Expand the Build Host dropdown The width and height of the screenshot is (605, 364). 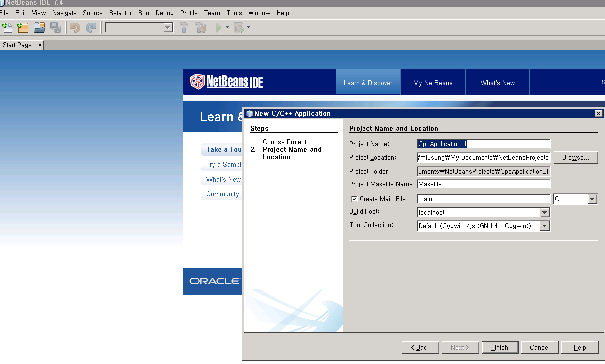tap(544, 213)
